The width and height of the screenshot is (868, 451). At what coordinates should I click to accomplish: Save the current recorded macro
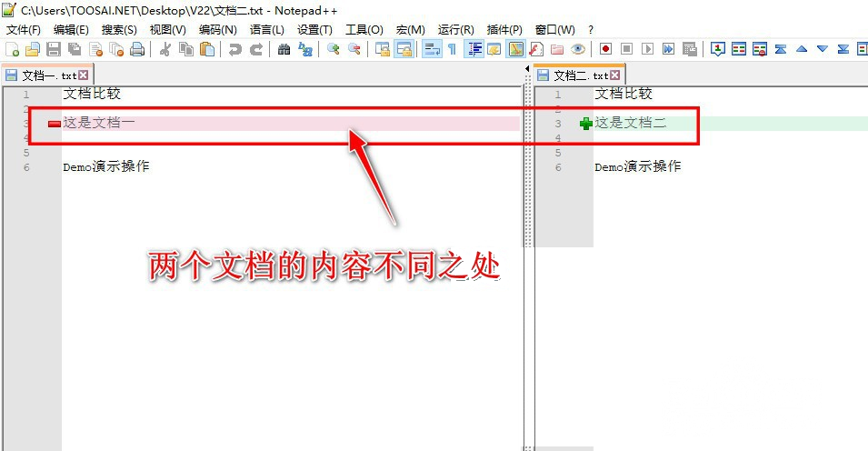point(689,49)
